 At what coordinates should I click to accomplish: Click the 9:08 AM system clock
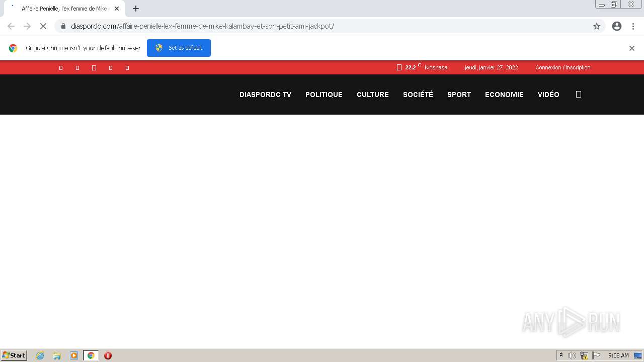pyautogui.click(x=618, y=355)
